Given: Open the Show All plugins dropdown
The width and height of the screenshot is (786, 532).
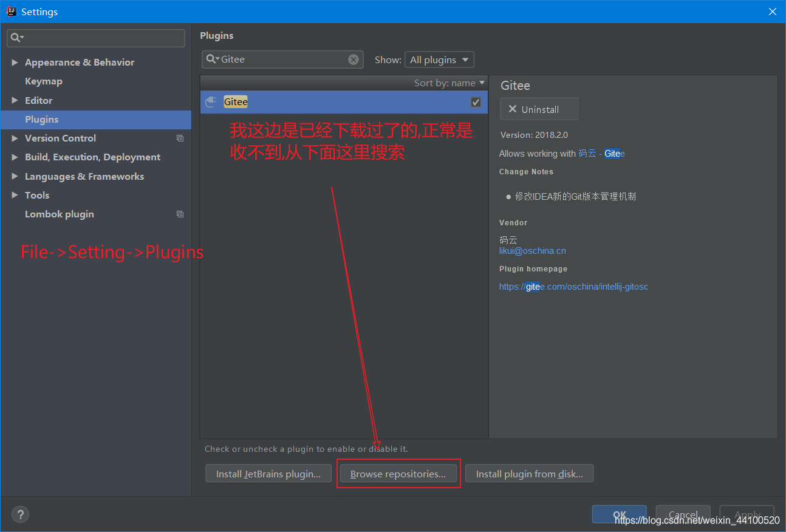Looking at the screenshot, I should 439,60.
